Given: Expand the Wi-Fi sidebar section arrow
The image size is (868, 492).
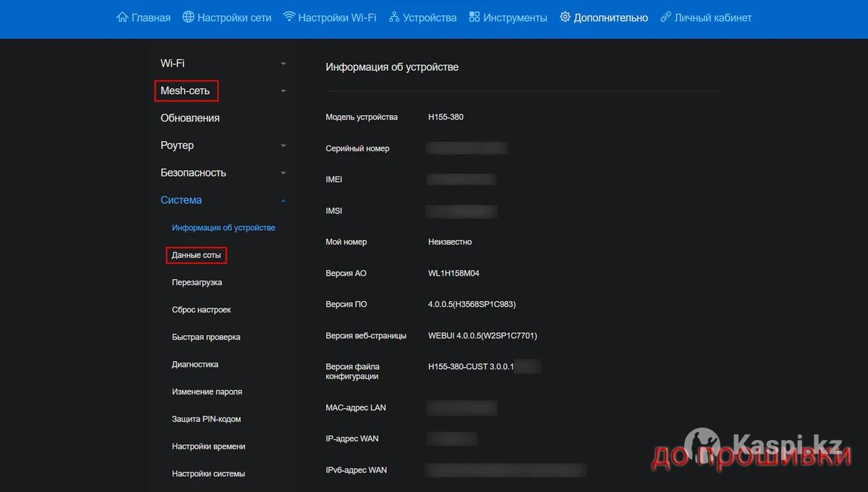Looking at the screenshot, I should (284, 64).
